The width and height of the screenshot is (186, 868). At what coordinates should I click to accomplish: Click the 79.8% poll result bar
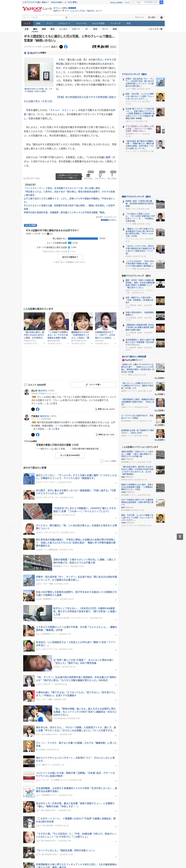(83, 238)
